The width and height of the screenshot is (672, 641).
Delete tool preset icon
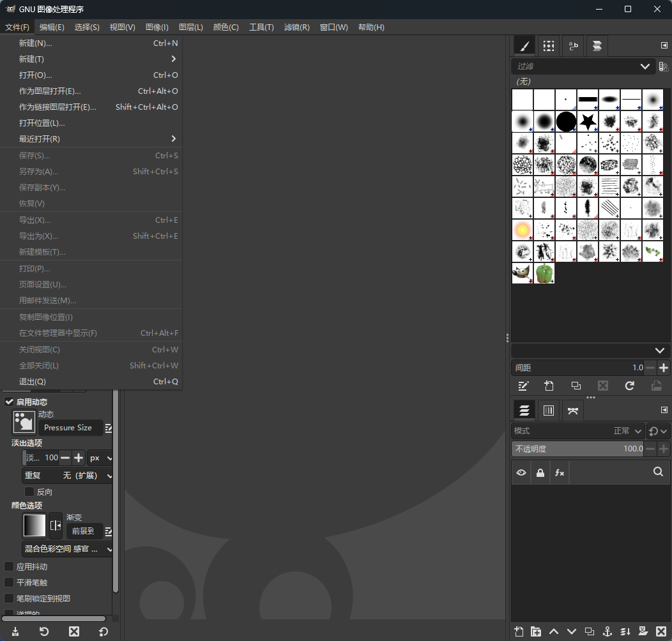tap(74, 631)
